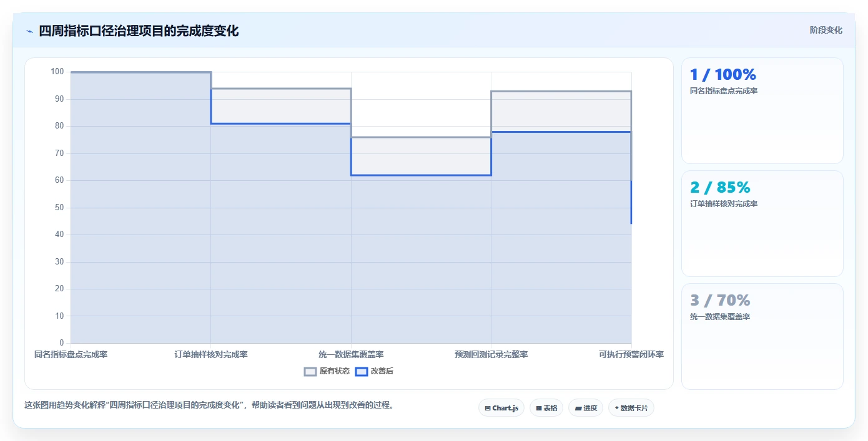Click the 可执行预警闭环率 x-axis label

631,354
